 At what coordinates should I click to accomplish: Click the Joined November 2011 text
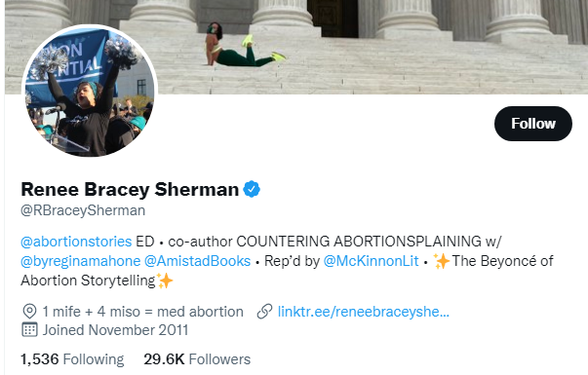tap(115, 330)
